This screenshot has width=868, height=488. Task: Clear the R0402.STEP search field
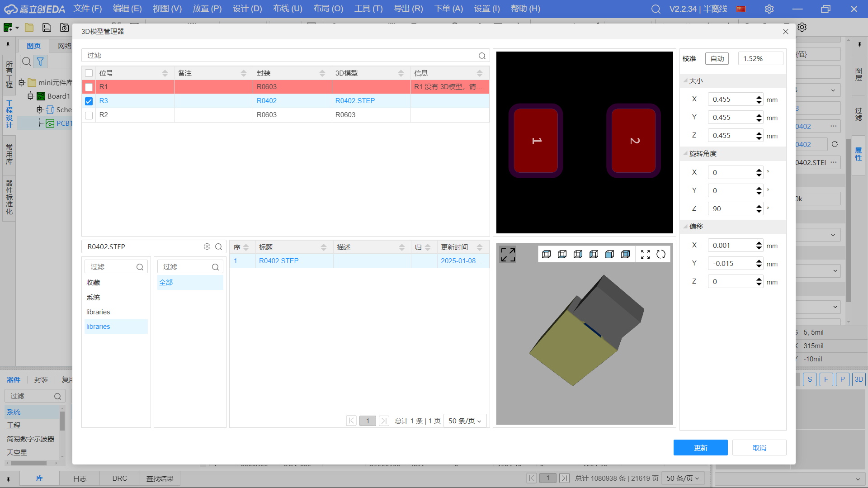[207, 246]
